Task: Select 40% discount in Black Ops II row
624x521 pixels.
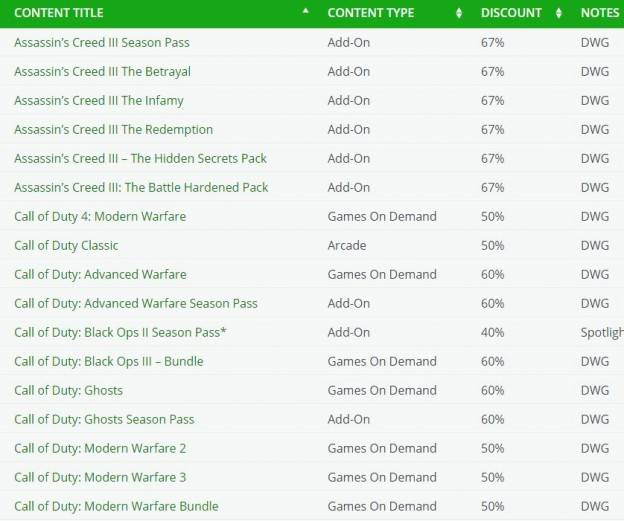Action: [492, 333]
